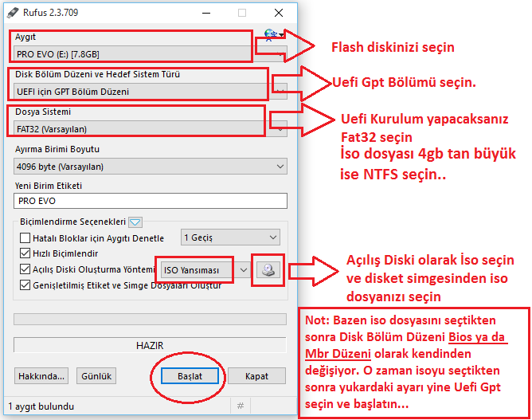Toggle Genişletilmiş Etiket ve Simge Dosyaları checkbox

tap(25, 285)
